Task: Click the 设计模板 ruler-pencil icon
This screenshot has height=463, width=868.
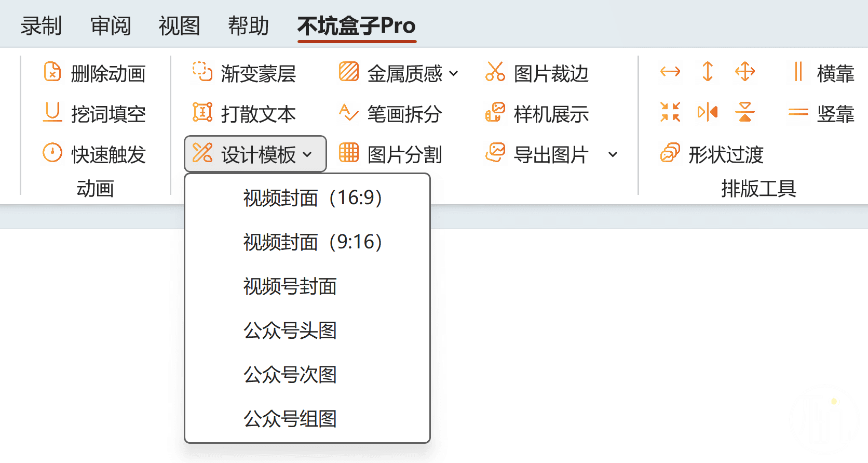Action: [202, 153]
